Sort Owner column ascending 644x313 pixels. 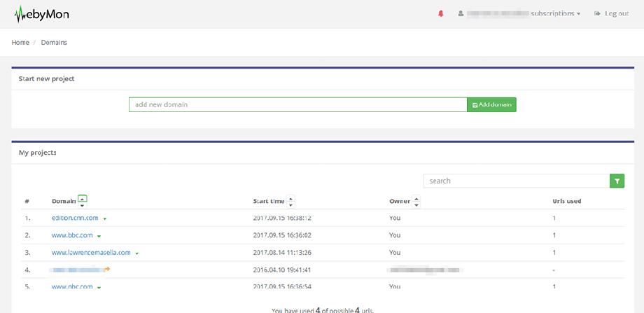coord(416,198)
